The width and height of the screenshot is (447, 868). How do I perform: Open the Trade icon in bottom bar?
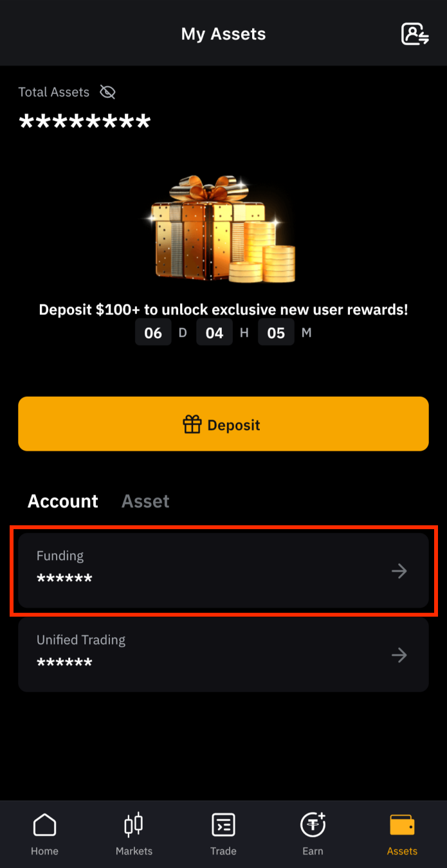coord(223,824)
